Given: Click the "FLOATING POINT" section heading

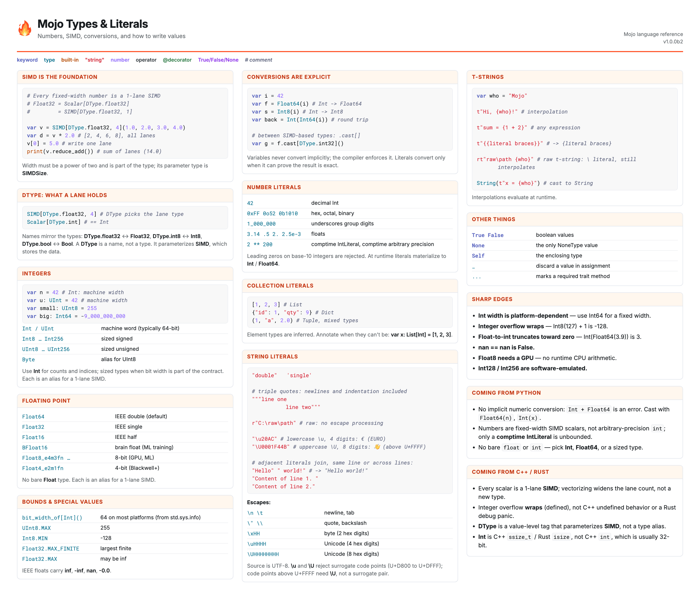Looking at the screenshot, I should (x=46, y=401).
